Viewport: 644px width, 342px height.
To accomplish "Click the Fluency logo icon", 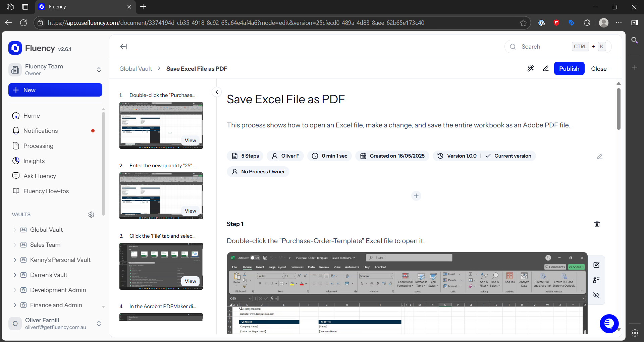I will point(15,48).
